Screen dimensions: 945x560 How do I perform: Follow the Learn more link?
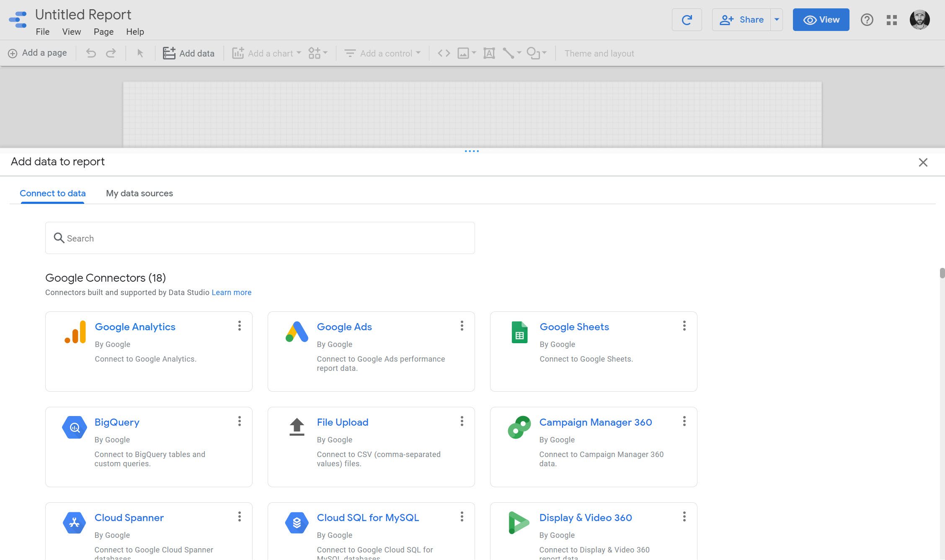[x=231, y=293]
